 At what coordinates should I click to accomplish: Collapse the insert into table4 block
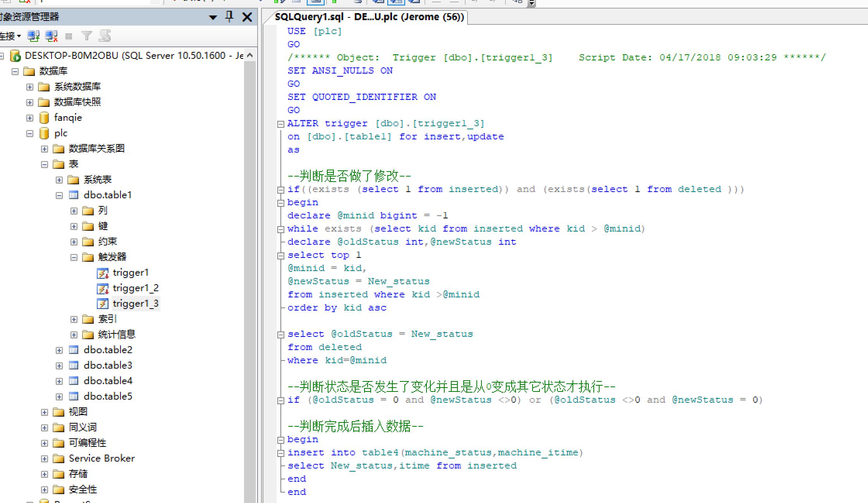click(281, 453)
